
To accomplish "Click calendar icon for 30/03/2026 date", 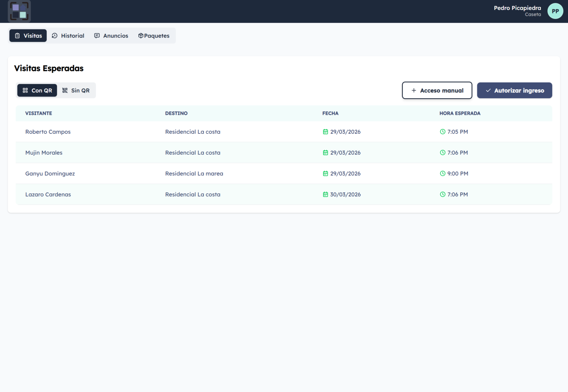I will tap(325, 194).
